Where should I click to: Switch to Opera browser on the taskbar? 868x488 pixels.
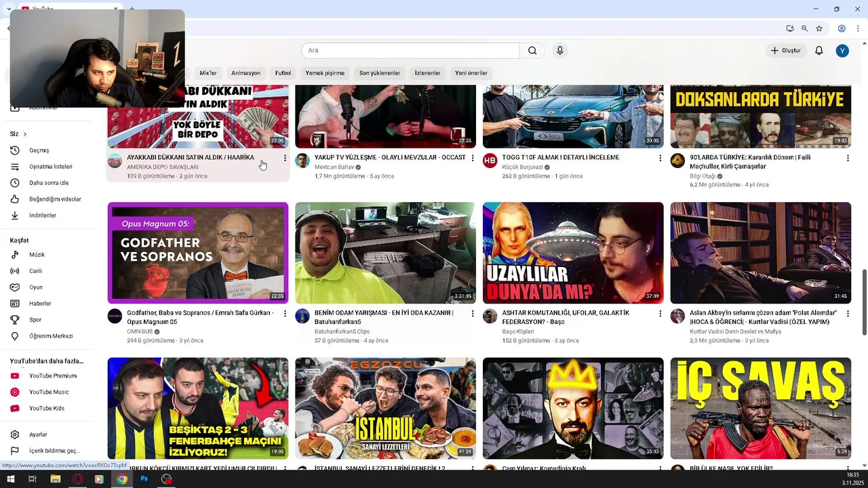pyautogui.click(x=78, y=479)
